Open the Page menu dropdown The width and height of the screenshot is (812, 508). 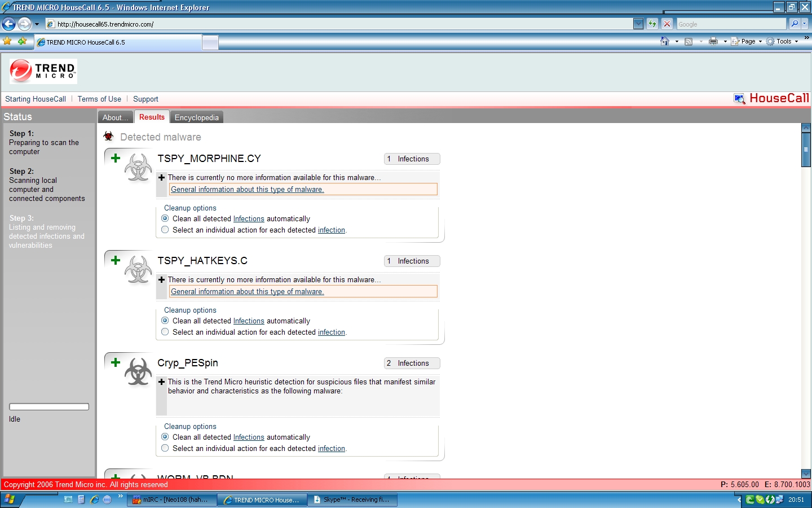coord(747,41)
